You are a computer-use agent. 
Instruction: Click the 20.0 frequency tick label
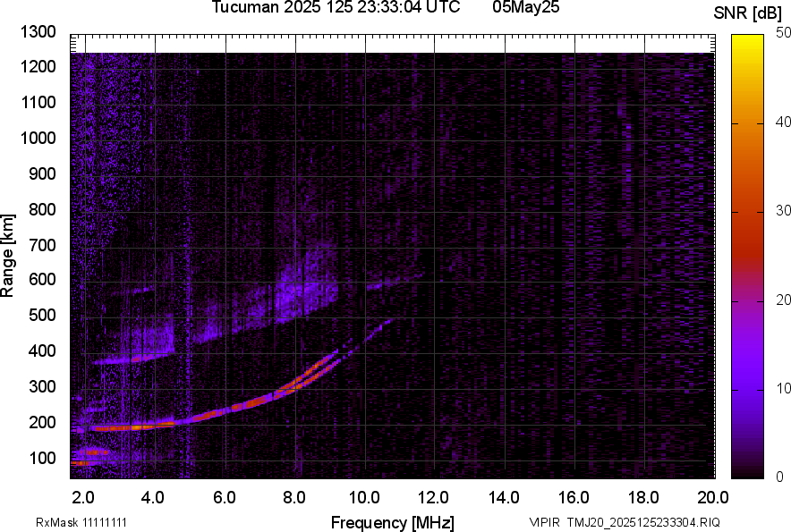713,498
